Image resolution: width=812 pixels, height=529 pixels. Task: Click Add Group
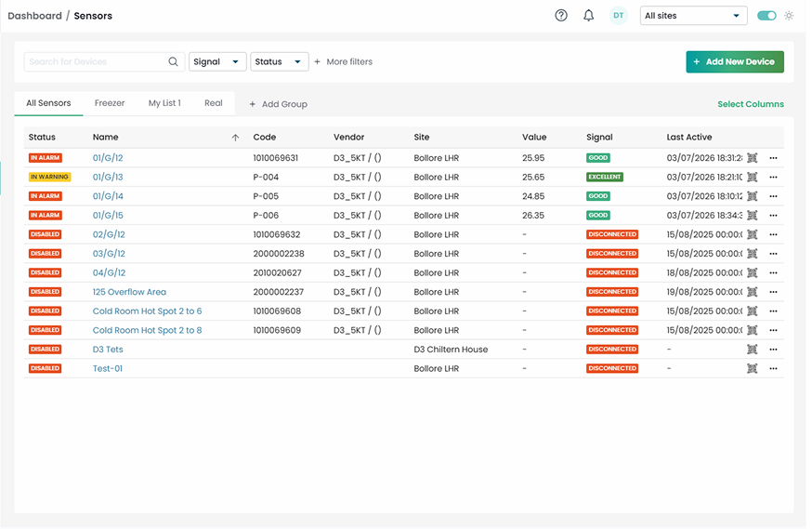pos(278,104)
